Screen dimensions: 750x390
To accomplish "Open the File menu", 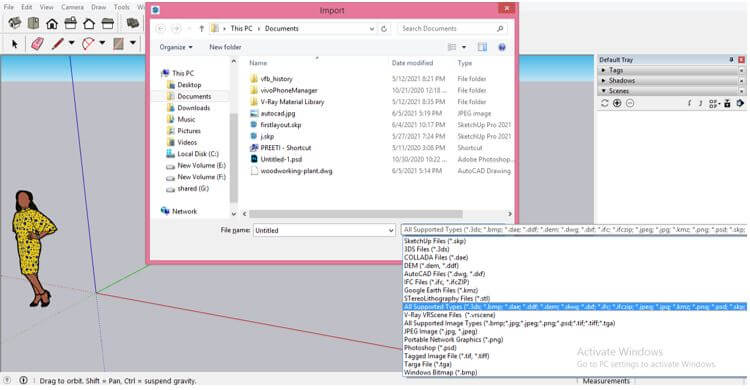I will click(x=9, y=7).
